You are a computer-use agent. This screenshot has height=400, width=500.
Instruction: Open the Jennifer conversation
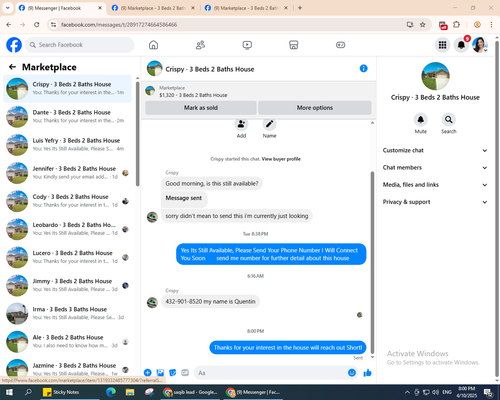click(67, 173)
